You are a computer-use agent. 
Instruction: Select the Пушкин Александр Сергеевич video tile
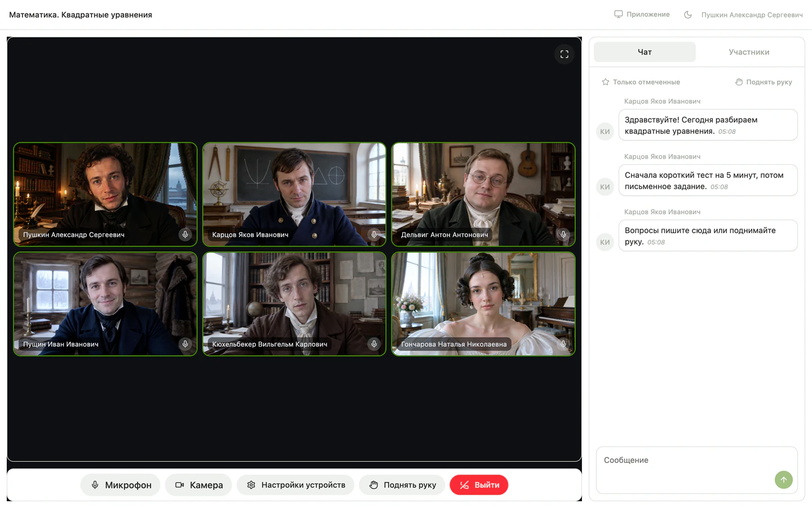[105, 194]
